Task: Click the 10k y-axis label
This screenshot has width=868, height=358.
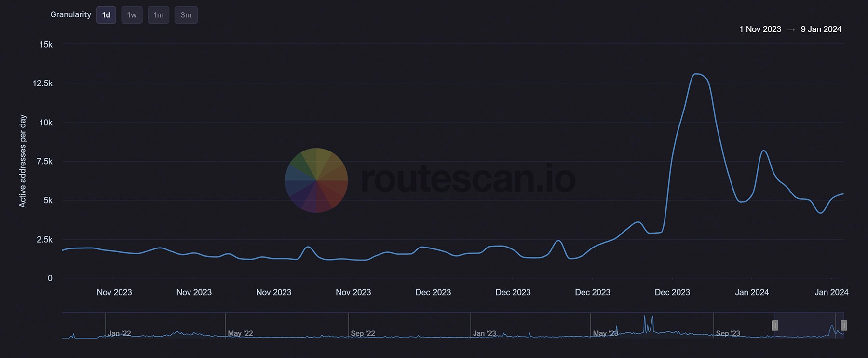Action: (46, 123)
